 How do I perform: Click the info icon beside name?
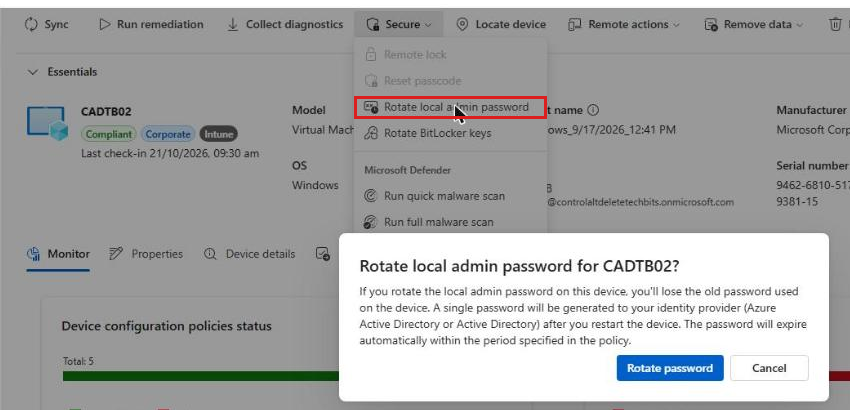[593, 110]
